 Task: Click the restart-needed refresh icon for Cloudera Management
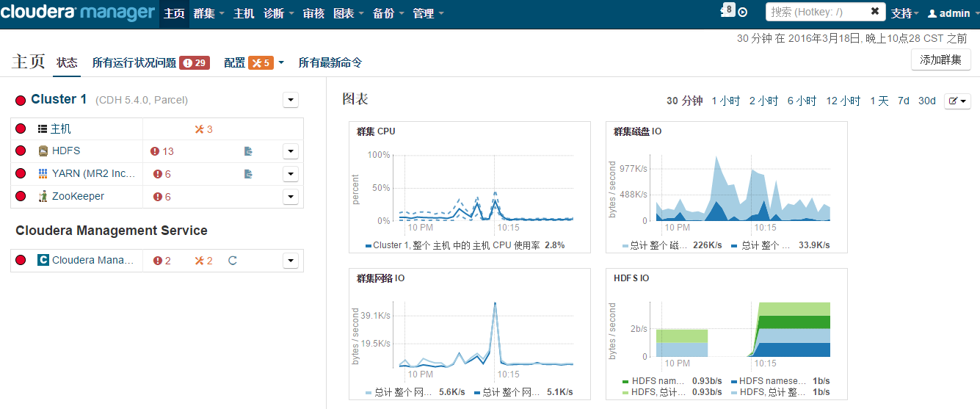[x=233, y=260]
